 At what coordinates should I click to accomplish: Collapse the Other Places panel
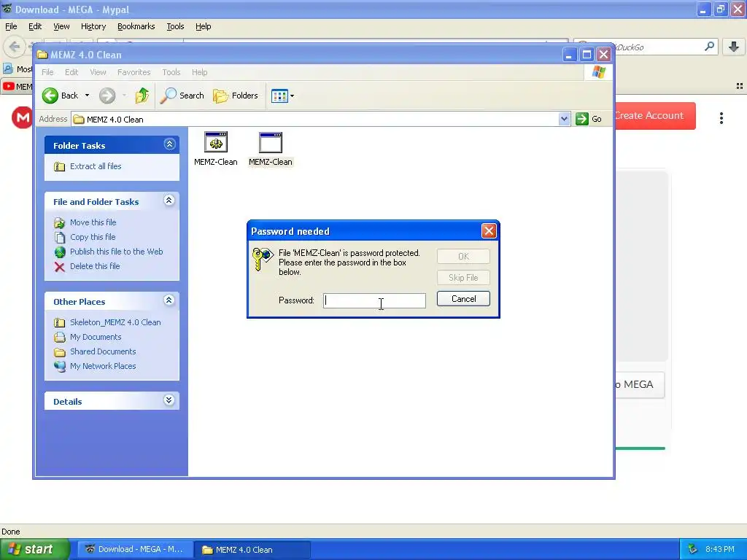[169, 300]
